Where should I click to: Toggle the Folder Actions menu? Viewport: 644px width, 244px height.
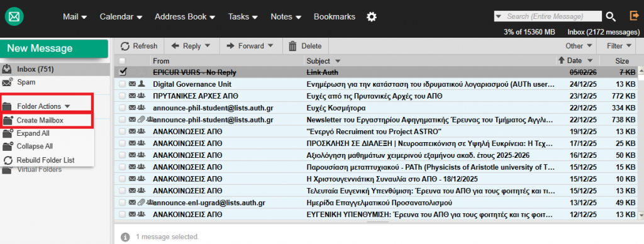(43, 106)
